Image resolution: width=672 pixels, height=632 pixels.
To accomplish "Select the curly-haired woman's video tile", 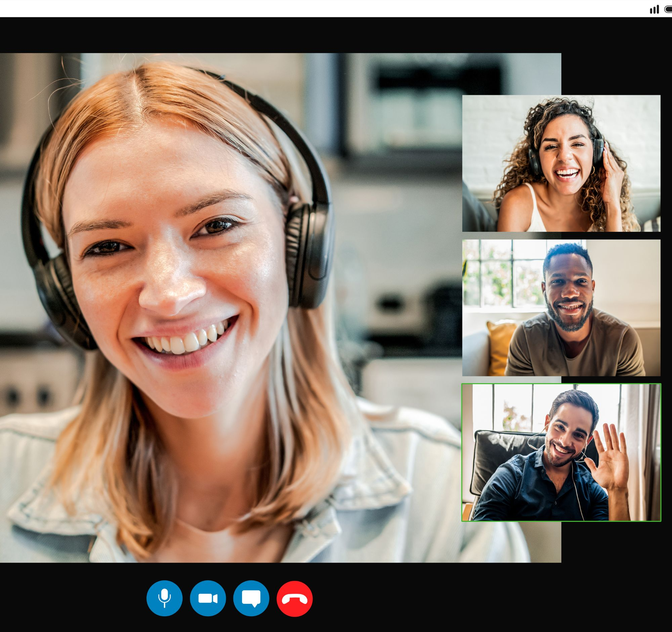I will coord(561,163).
